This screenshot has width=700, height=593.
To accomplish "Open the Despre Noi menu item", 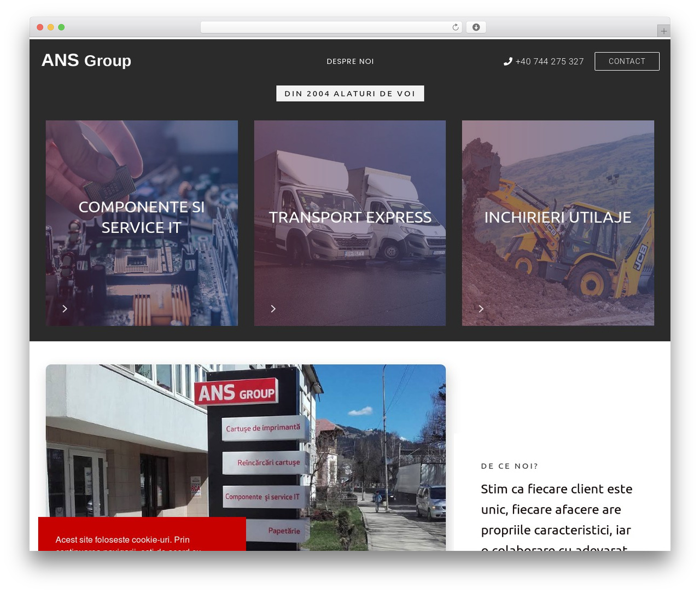I will click(350, 61).
